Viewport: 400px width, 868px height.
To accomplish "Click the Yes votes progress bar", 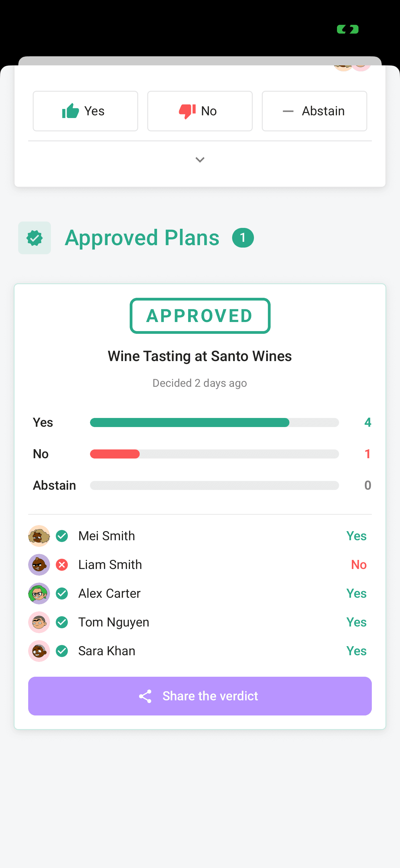I will [x=215, y=422].
